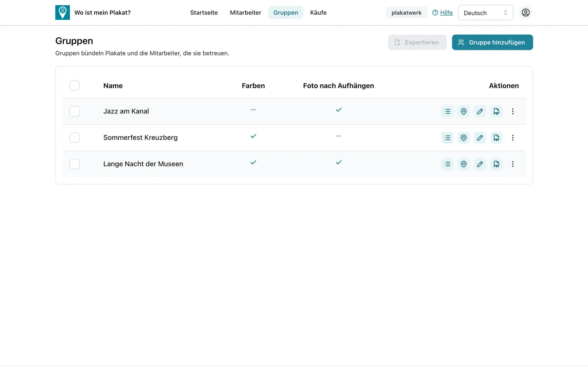Open the user account profile icon
588x368 pixels.
tap(526, 12)
